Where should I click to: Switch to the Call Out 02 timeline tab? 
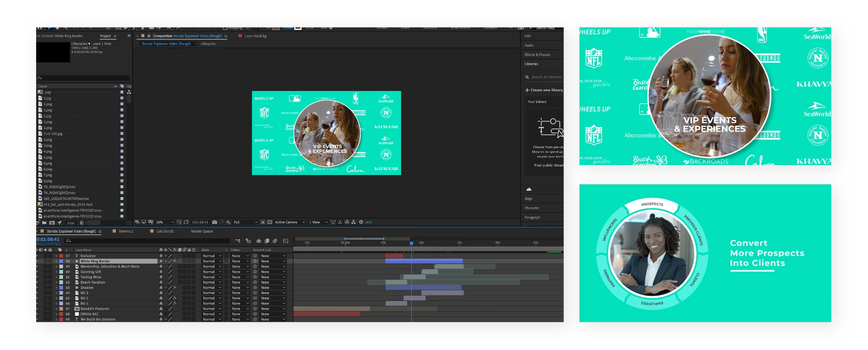165,231
